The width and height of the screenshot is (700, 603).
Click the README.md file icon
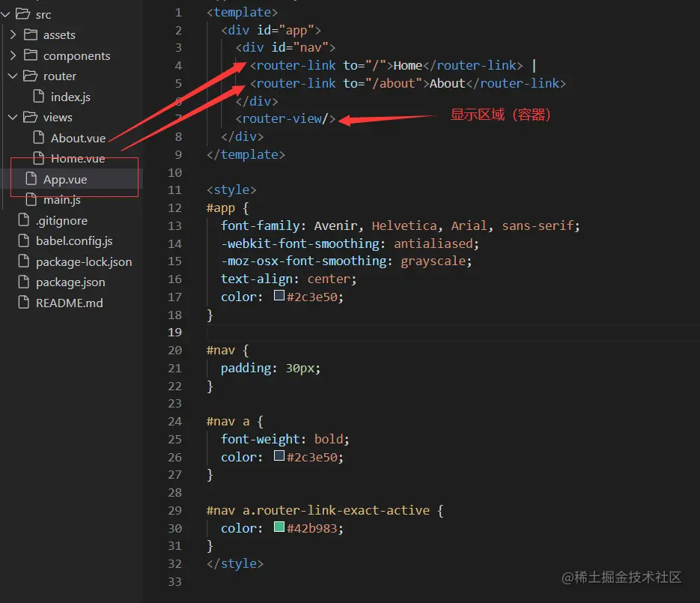point(24,302)
